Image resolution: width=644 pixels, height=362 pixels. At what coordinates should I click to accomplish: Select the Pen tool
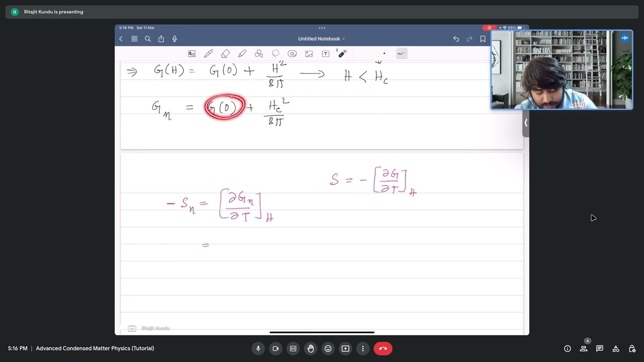pyautogui.click(x=208, y=54)
